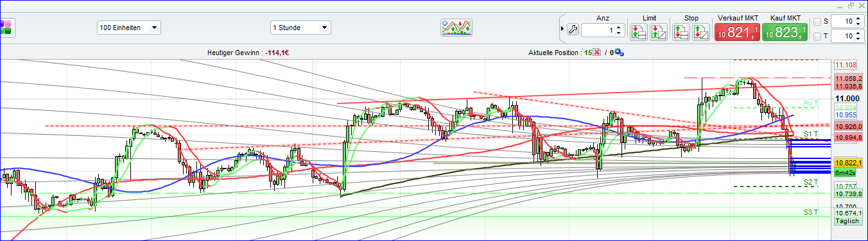
Task: Open the 1 Stunde timeframe dropdown
Action: pyautogui.click(x=300, y=28)
